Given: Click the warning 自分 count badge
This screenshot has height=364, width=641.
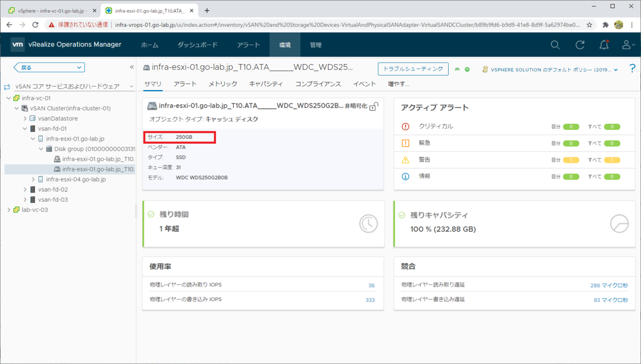Looking at the screenshot, I should pos(571,160).
